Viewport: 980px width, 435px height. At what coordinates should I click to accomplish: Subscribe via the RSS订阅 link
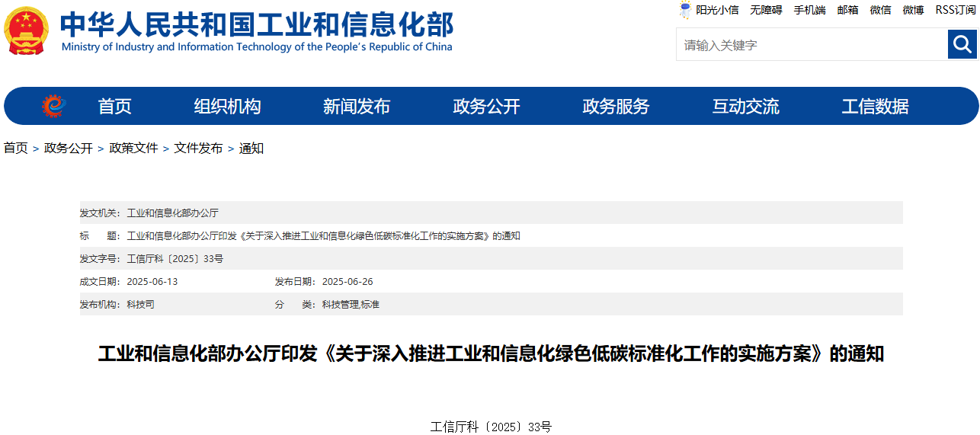955,10
